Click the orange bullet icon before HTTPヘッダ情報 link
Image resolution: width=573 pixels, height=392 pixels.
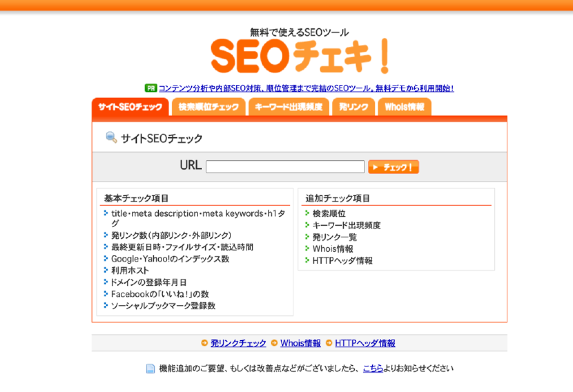click(329, 343)
